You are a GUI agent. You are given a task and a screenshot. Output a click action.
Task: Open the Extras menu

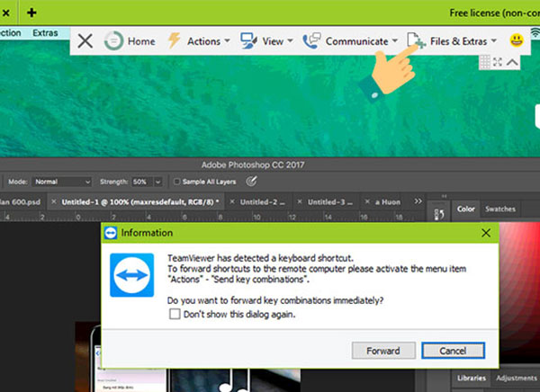click(x=45, y=32)
